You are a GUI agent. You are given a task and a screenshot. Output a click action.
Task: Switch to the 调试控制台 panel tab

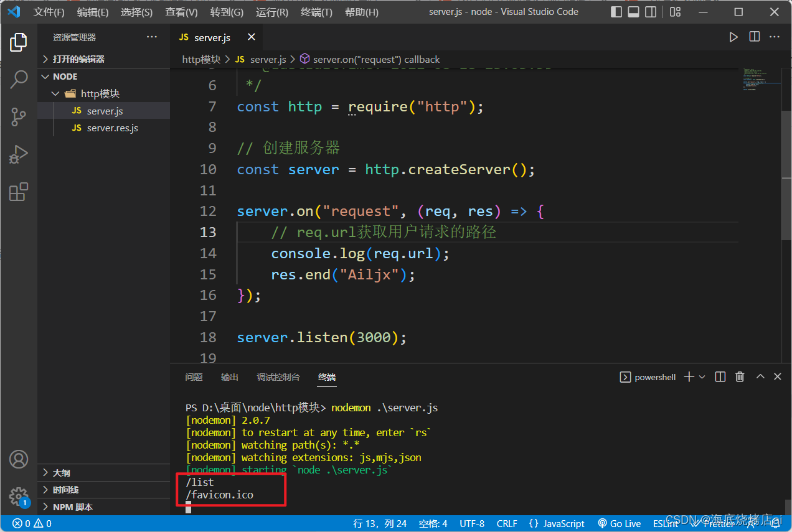[x=278, y=377]
